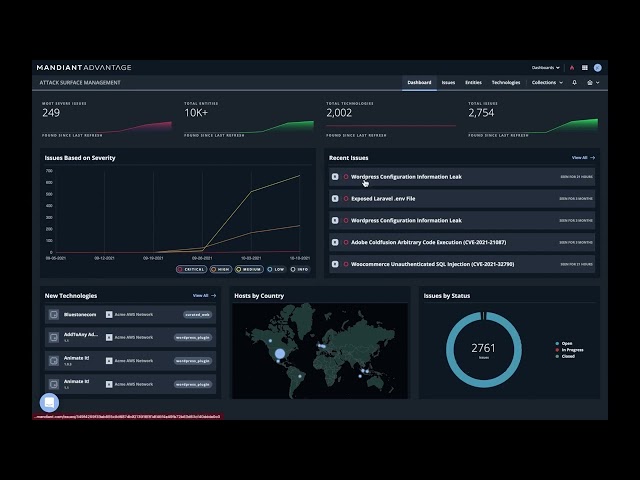Click the Attack Surface Management title
The image size is (640, 480).
[80, 82]
